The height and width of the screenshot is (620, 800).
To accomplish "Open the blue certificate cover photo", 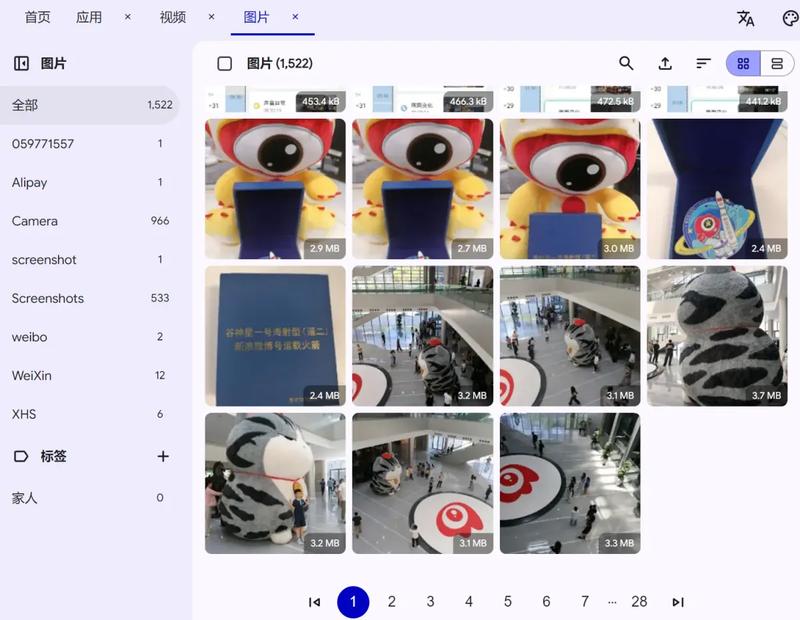I will pyautogui.click(x=275, y=336).
